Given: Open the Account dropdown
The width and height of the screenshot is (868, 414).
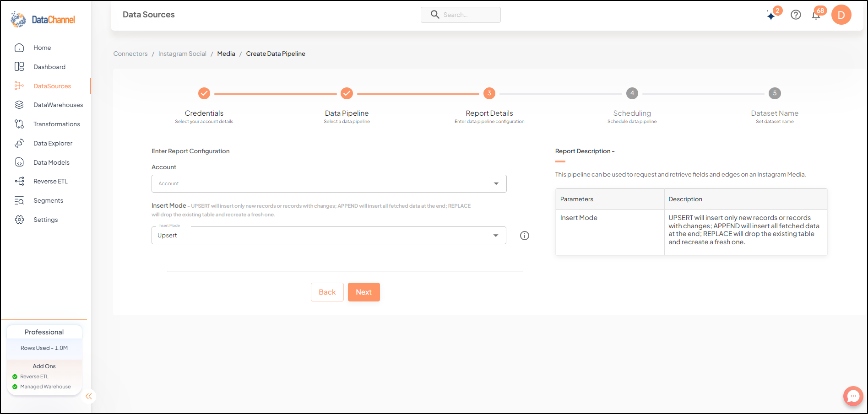Looking at the screenshot, I should pos(329,183).
